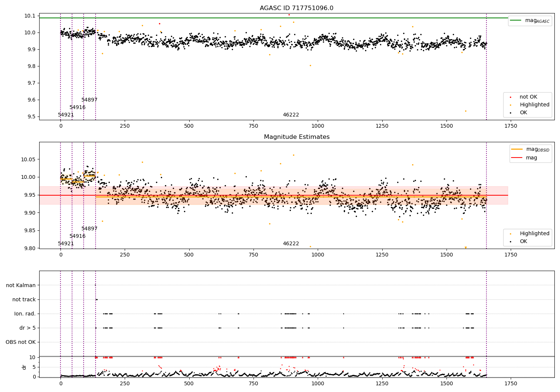Select the red 'not OK' legend marker in top plot
This screenshot has width=560, height=392.
(510, 97)
